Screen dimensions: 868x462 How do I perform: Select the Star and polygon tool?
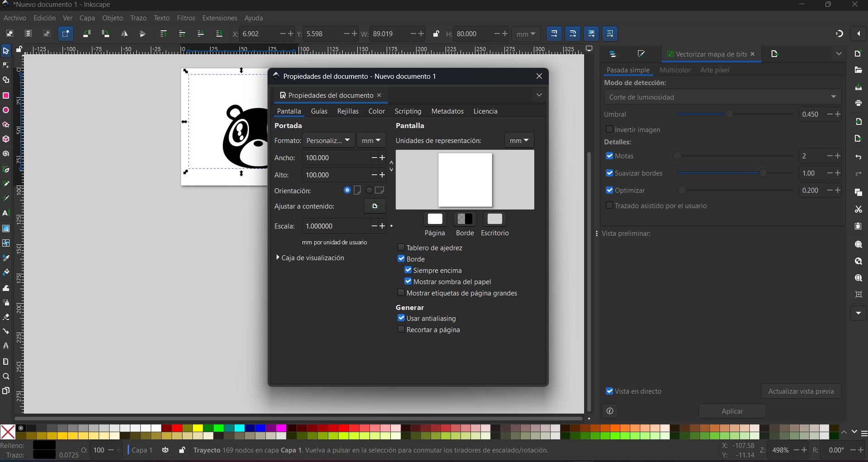point(6,125)
